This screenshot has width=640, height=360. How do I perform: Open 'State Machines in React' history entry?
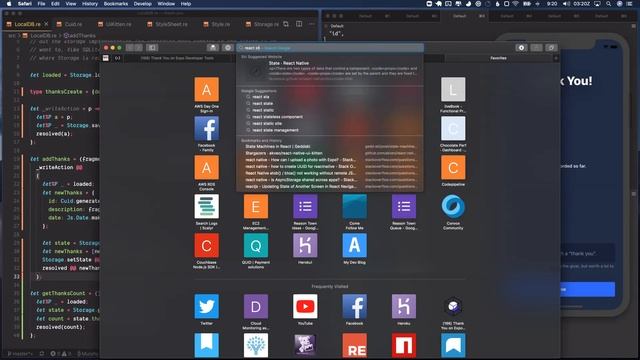point(330,147)
